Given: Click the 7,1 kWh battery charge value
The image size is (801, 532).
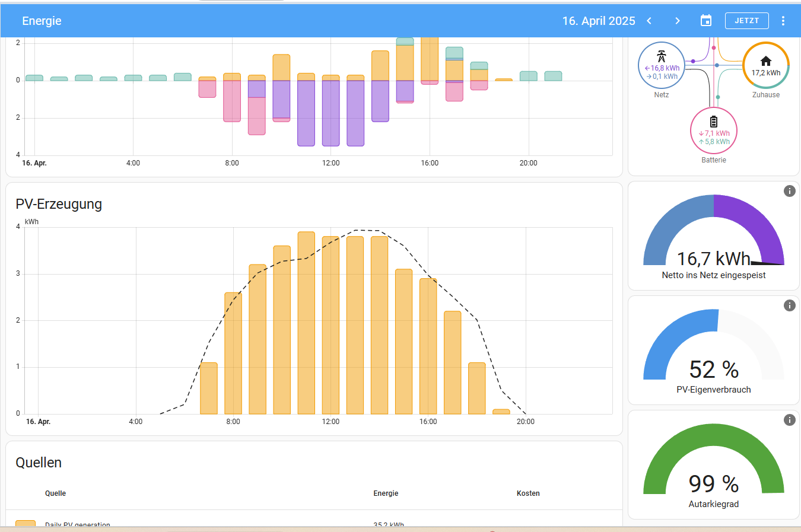Looking at the screenshot, I should coord(714,133).
